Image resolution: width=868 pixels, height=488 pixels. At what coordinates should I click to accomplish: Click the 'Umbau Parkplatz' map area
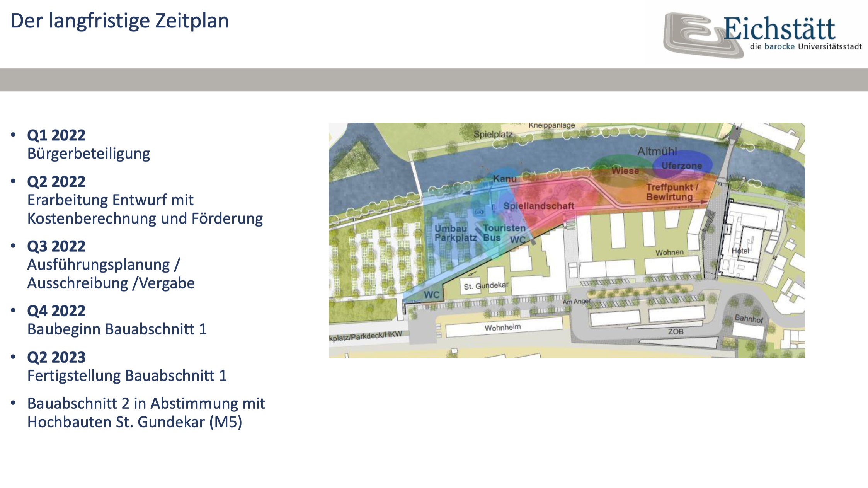click(x=455, y=233)
